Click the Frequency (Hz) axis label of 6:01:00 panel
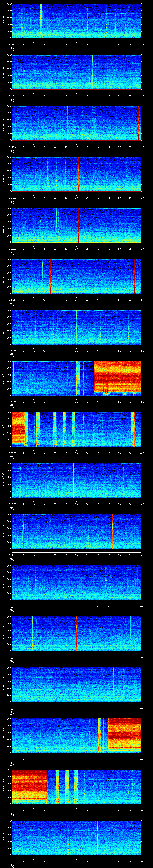This screenshot has width=153, height=868. tap(4, 21)
